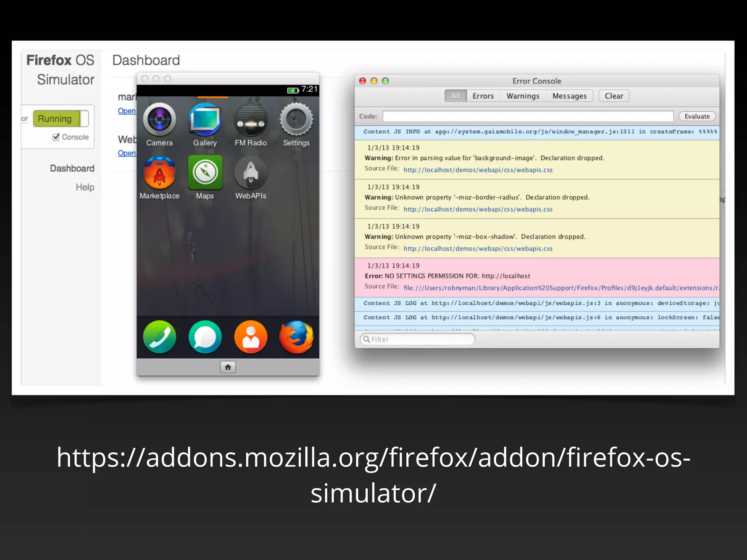Image resolution: width=747 pixels, height=560 pixels.
Task: Launch the WebAPIs app icon
Action: click(x=251, y=172)
